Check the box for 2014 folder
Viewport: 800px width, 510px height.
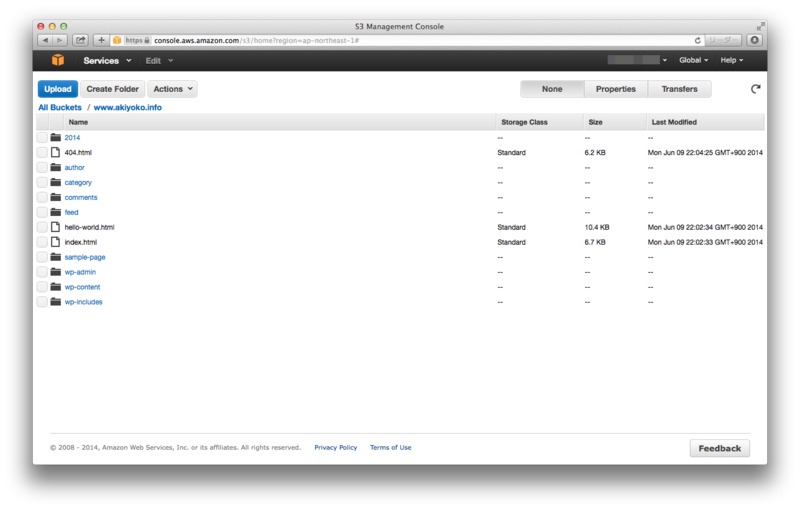point(42,137)
